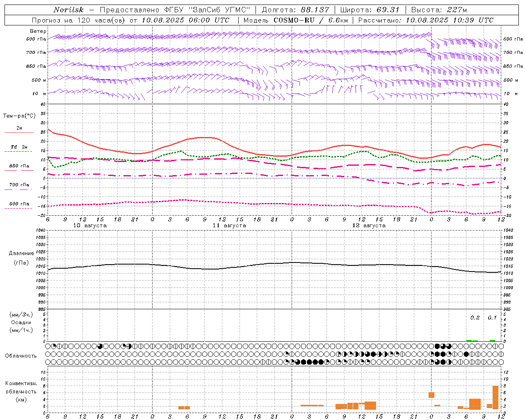
Task: Click 'Прогноз на 120 часа(ов)' forecast header
Action: pyautogui.click(x=79, y=20)
